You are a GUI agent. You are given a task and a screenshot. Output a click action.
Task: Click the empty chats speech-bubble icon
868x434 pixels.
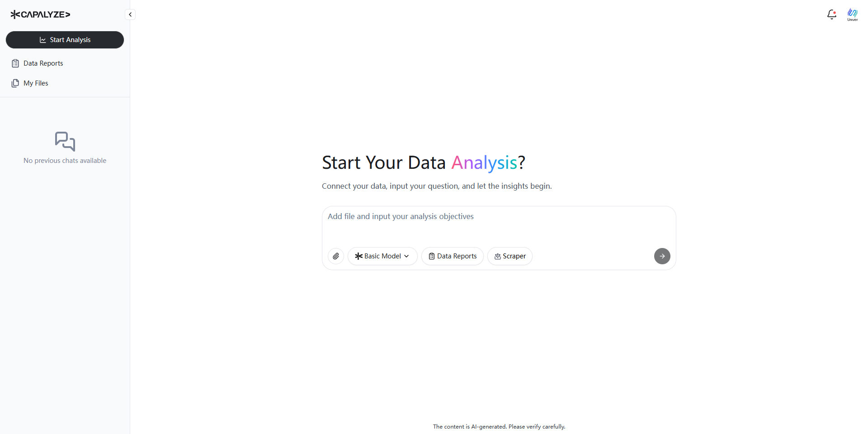(x=65, y=142)
